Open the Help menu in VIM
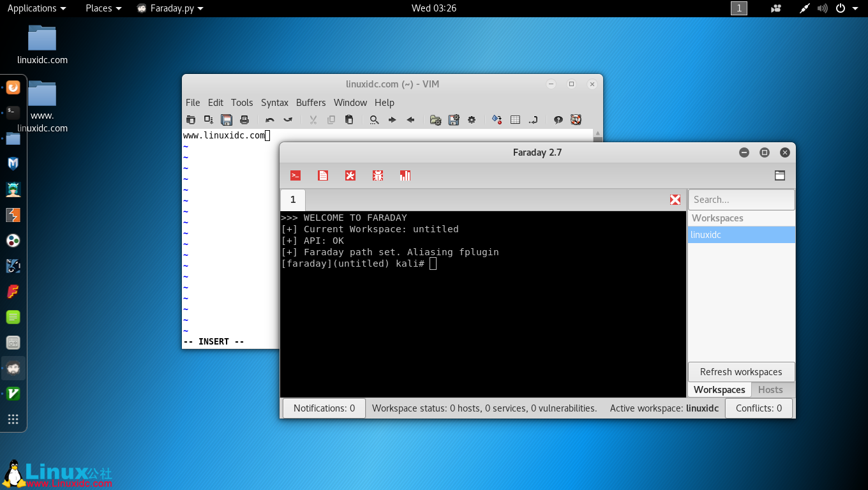This screenshot has height=490, width=868. [384, 103]
